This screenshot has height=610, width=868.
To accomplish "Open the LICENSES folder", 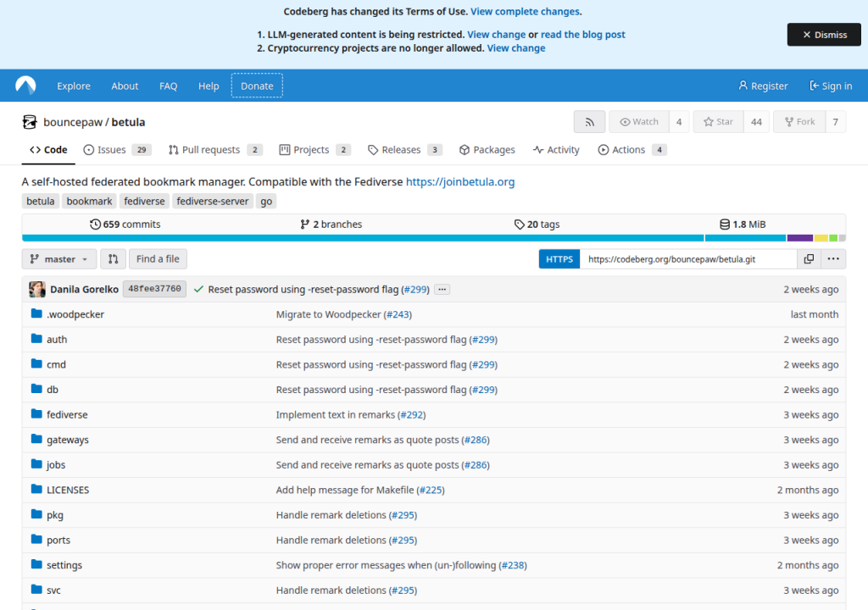I will click(68, 490).
